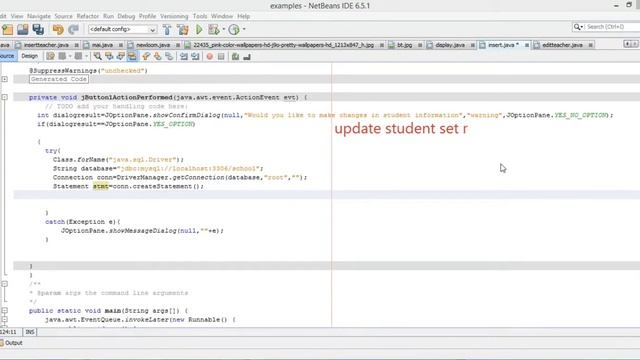
Task: Collapse the Javadoc comment fold above main
Action: coord(4,284)
